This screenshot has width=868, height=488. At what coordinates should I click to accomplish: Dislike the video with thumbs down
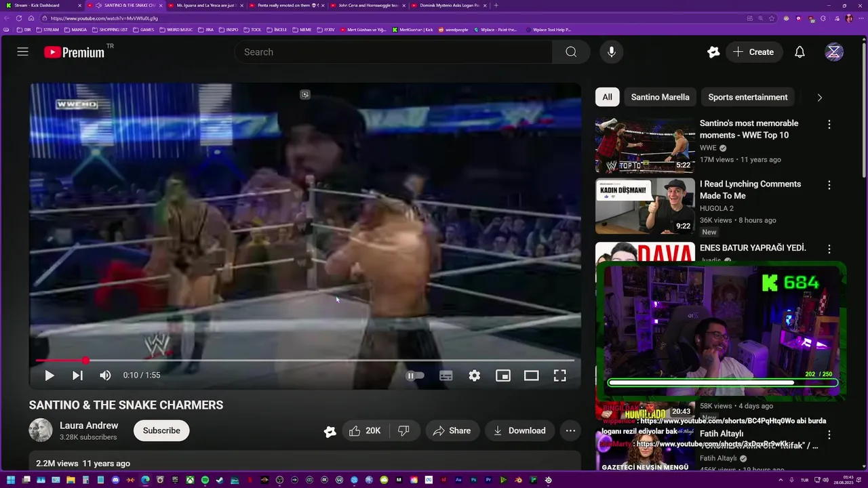[403, 430]
